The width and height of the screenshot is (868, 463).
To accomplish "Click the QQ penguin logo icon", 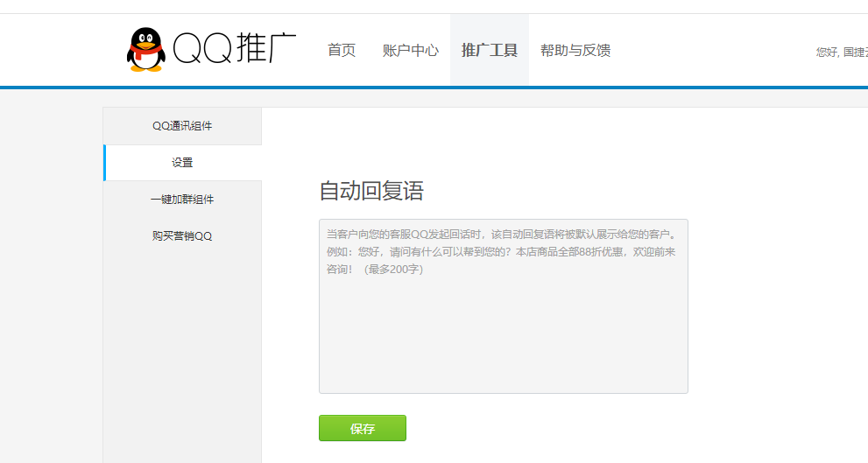I will [145, 49].
